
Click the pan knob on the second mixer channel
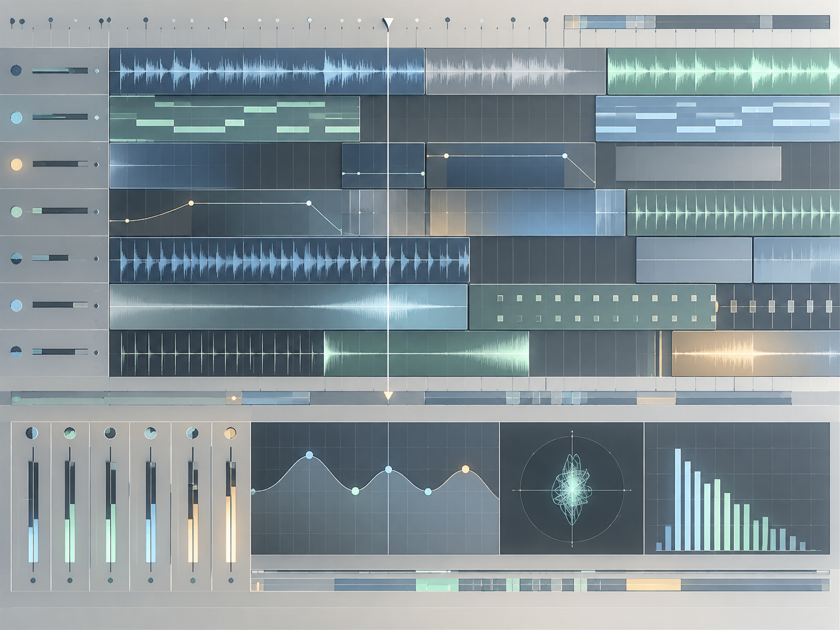pos(70,433)
